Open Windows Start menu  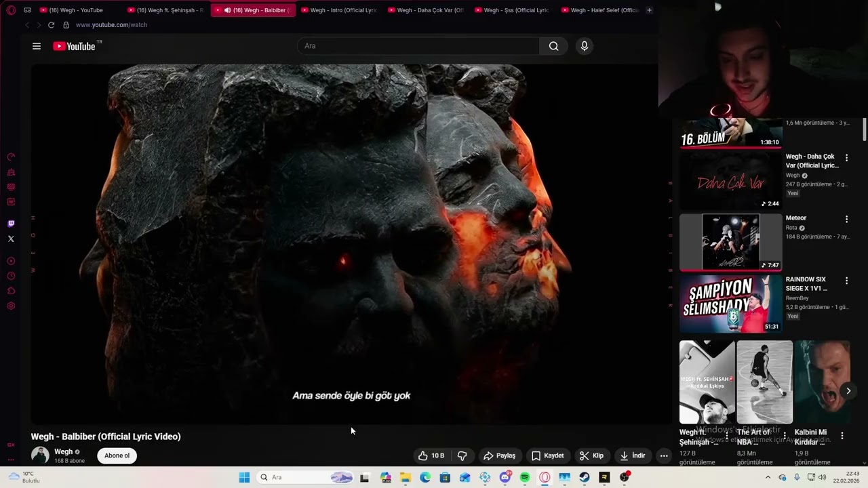[x=244, y=477]
